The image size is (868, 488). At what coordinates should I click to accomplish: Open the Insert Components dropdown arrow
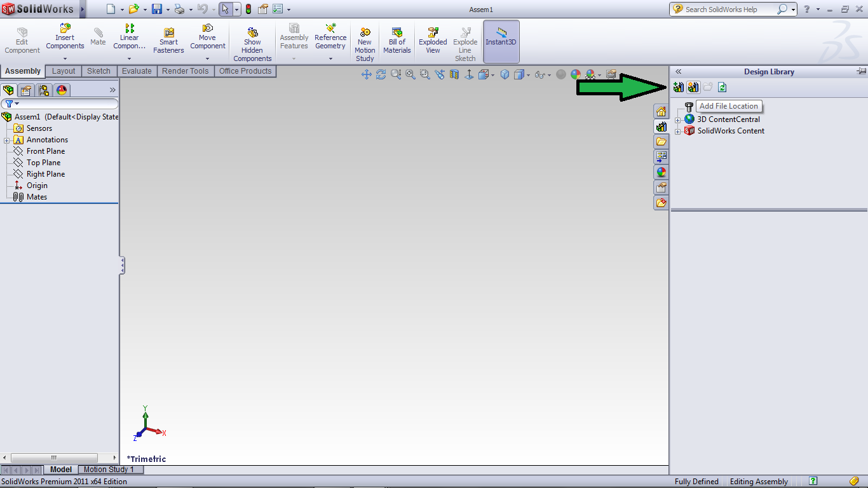click(65, 58)
